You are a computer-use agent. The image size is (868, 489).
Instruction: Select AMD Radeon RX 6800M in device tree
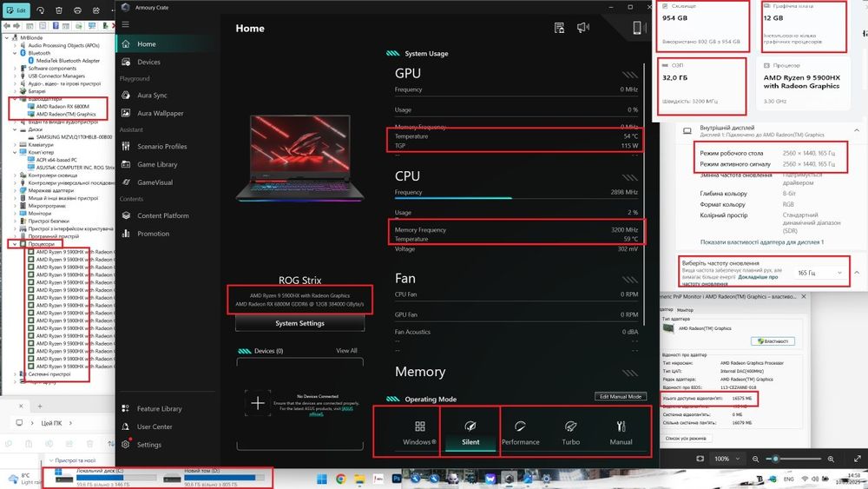point(62,106)
